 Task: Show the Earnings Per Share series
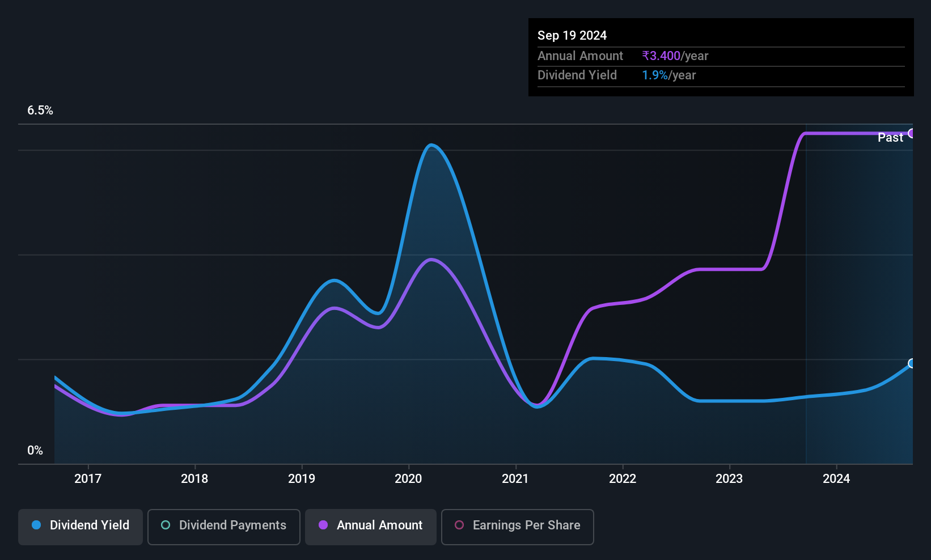517,527
